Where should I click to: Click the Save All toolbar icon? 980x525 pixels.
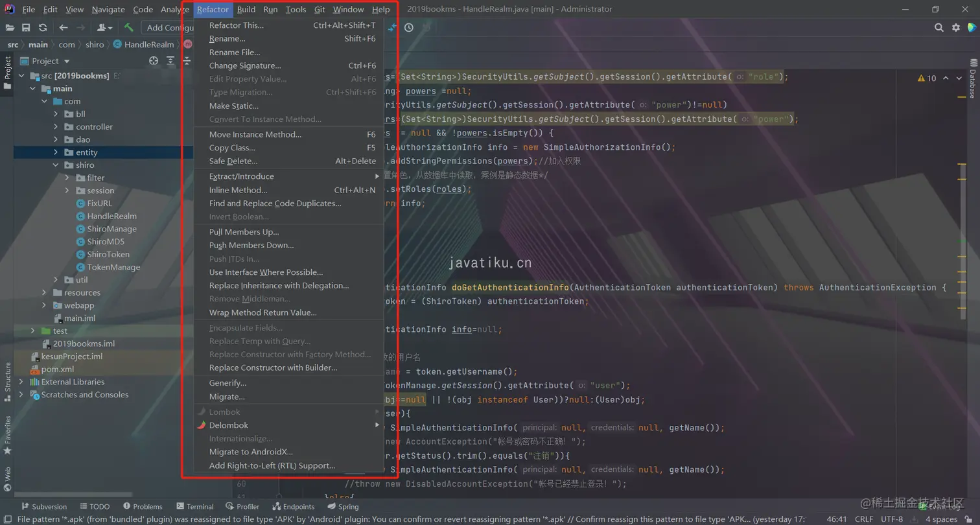tap(26, 28)
